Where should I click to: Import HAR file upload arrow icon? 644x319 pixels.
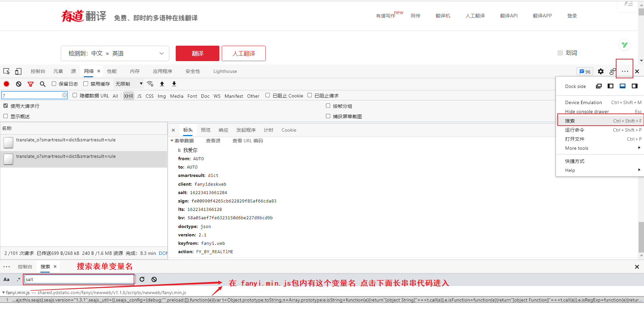click(162, 84)
